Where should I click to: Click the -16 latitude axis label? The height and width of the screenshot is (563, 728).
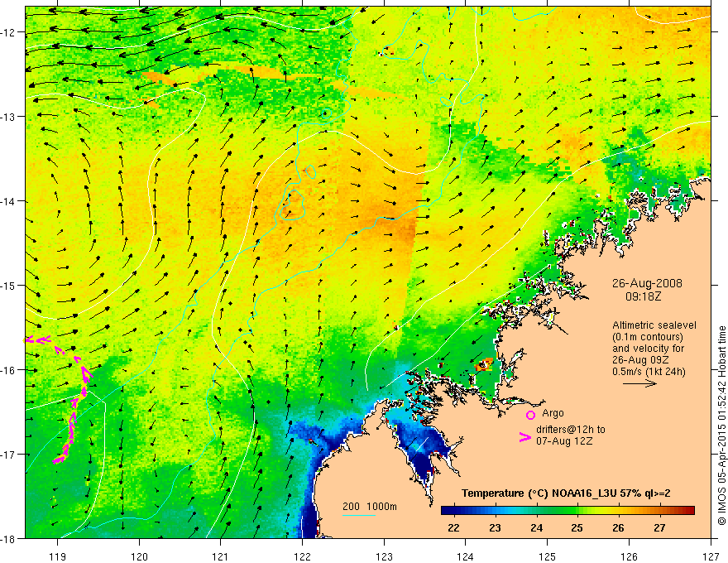8,370
